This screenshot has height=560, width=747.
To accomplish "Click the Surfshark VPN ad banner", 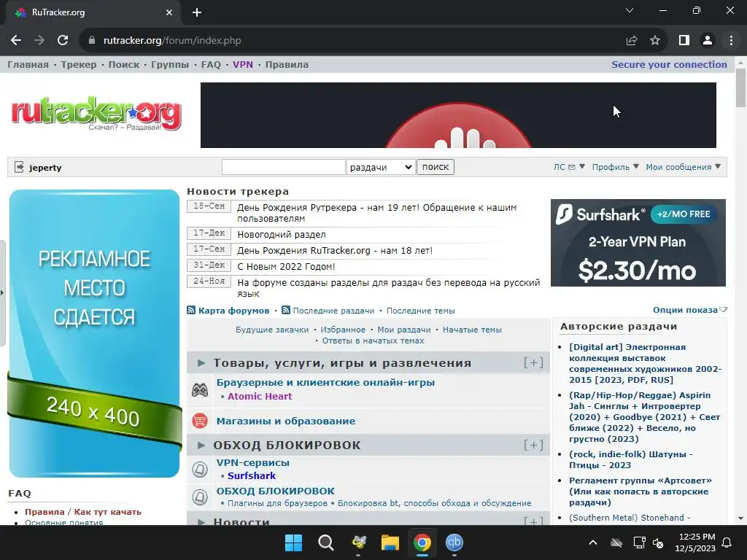I will tap(638, 243).
